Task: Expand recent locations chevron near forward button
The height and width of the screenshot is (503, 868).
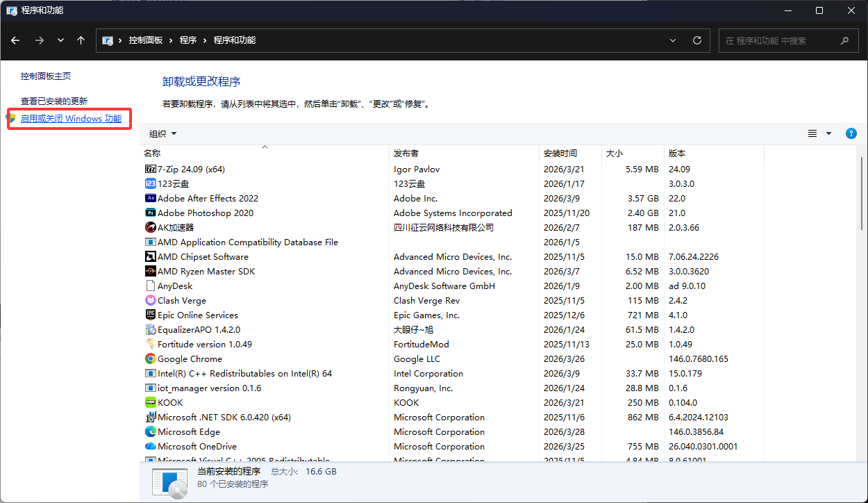Action: 60,40
